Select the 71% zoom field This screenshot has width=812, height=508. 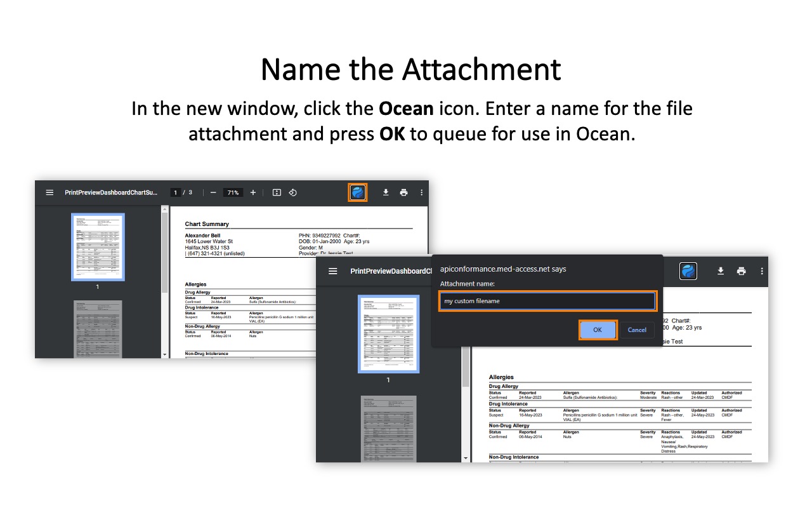[233, 192]
